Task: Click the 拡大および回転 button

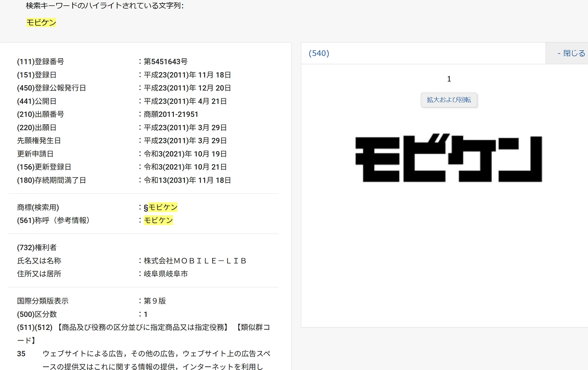Action: click(449, 100)
